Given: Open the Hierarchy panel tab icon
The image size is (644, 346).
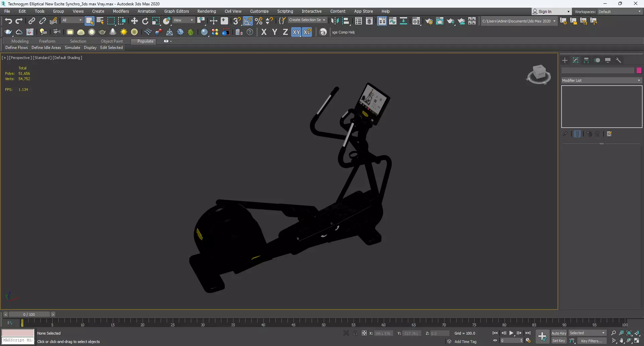Looking at the screenshot, I should tap(586, 60).
